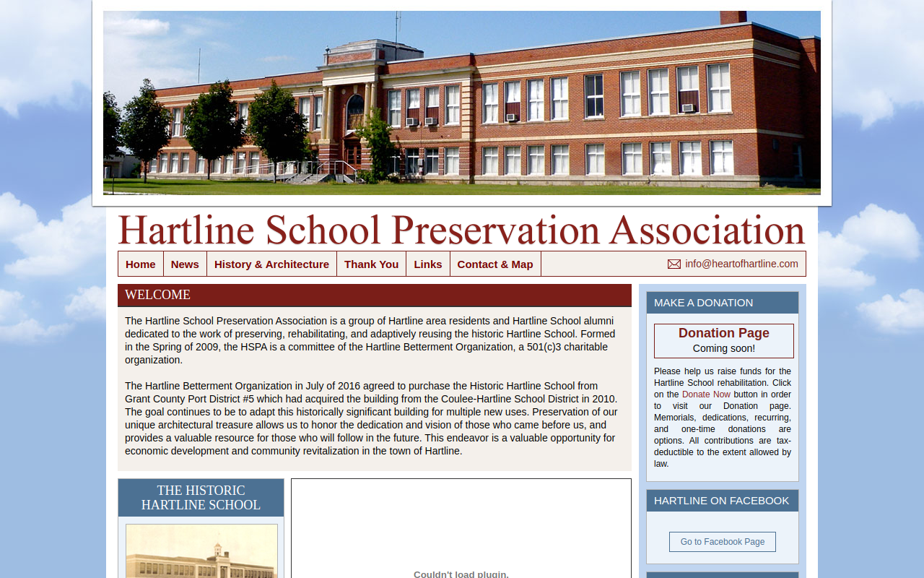Click Go to Facebook Page button
The width and height of the screenshot is (924, 578).
click(723, 542)
